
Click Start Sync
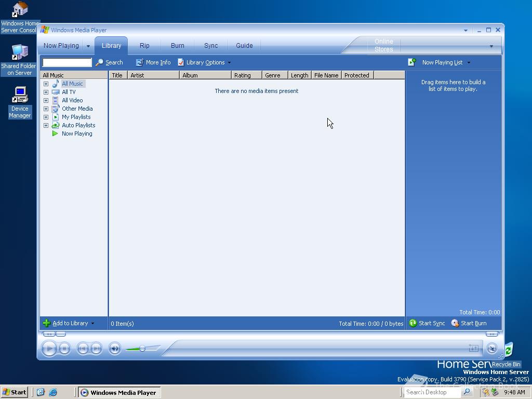tap(427, 323)
